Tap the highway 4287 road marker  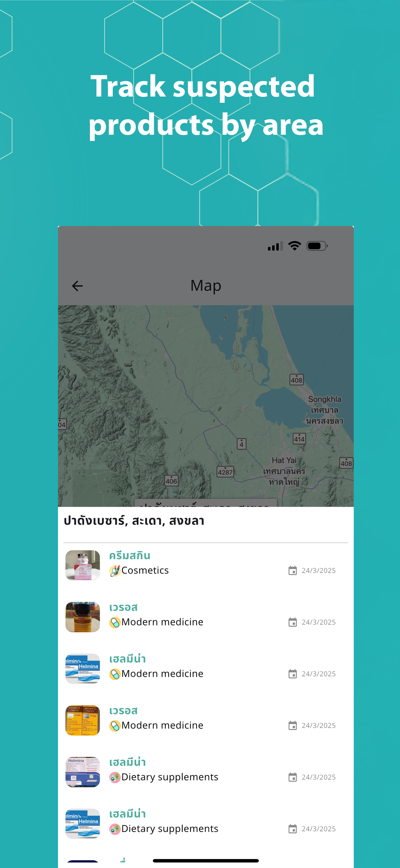pos(225,472)
